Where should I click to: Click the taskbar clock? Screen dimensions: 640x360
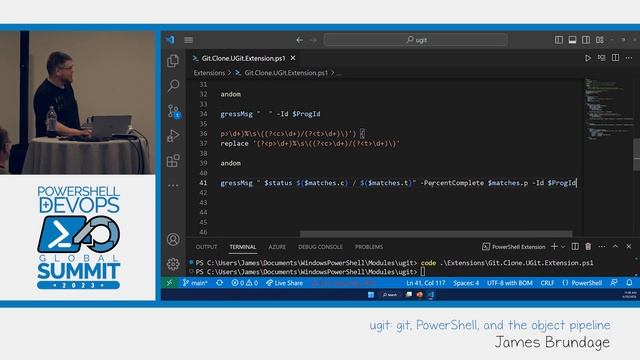[629, 295]
